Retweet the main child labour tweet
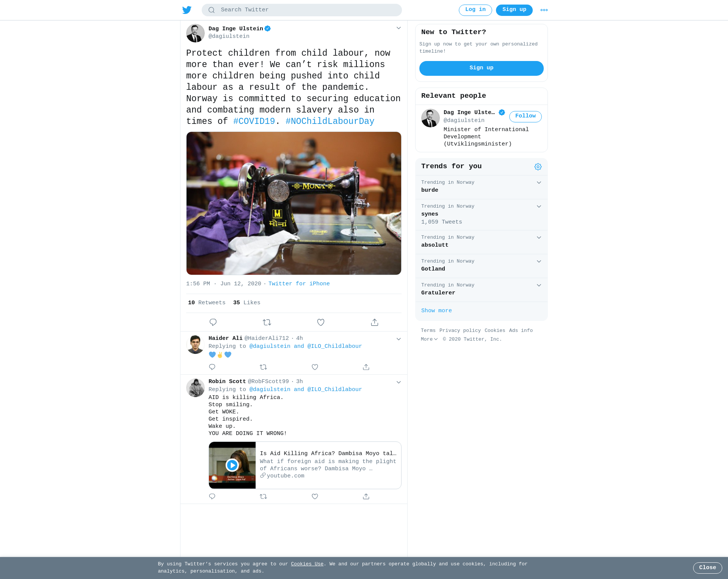The height and width of the screenshot is (579, 728). 267,322
